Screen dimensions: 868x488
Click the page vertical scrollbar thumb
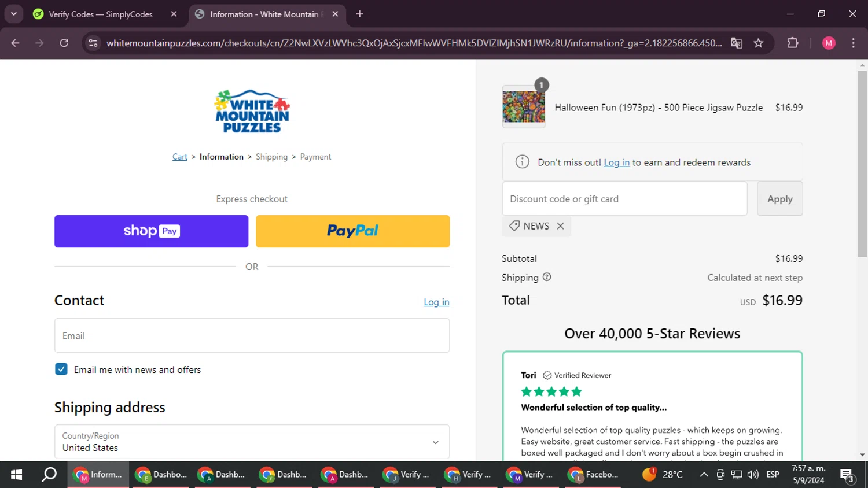click(862, 164)
